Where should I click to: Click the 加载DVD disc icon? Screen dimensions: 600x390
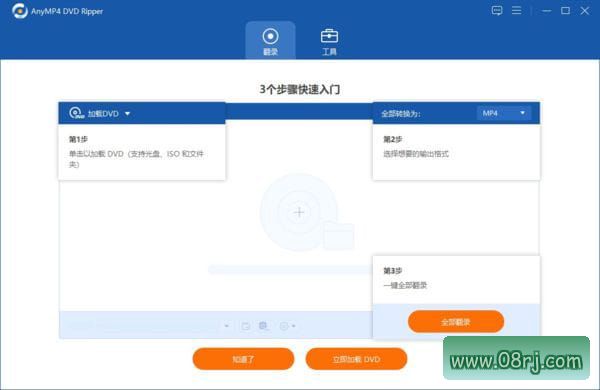click(77, 113)
